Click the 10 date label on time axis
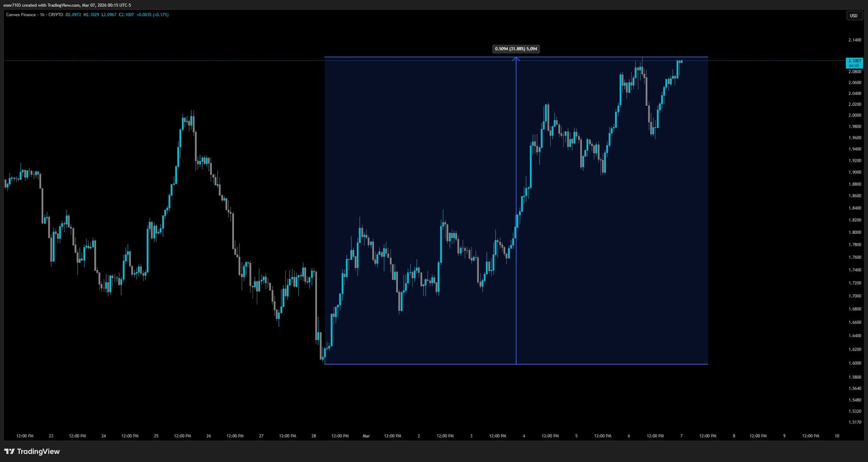868x462 pixels. (x=837, y=436)
